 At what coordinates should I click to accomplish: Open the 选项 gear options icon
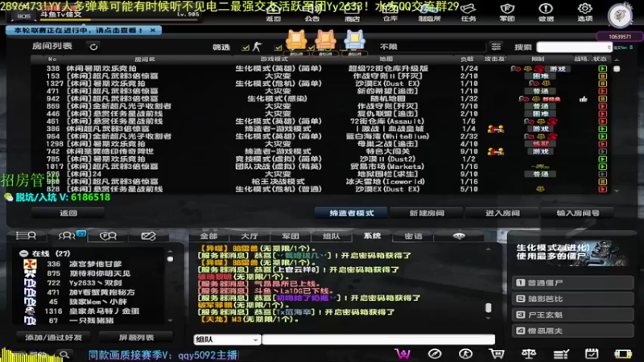point(585,12)
